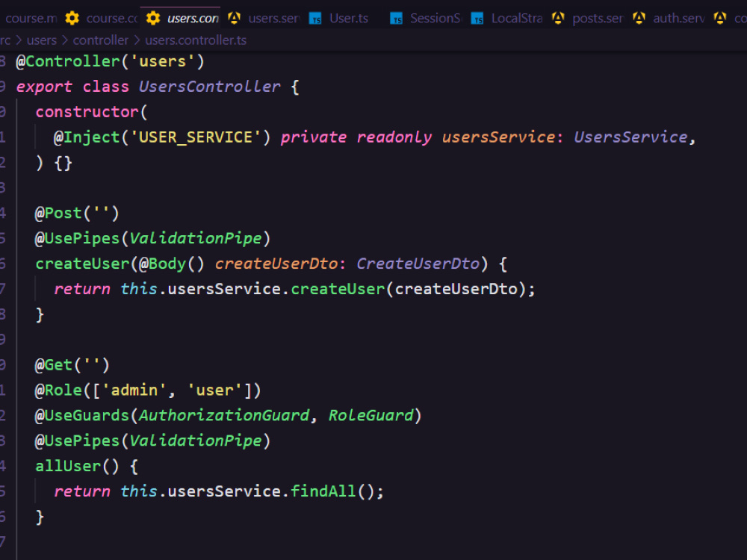Screen dimensions: 747x560
Task: Click the 'admin' role string
Action: [134, 390]
